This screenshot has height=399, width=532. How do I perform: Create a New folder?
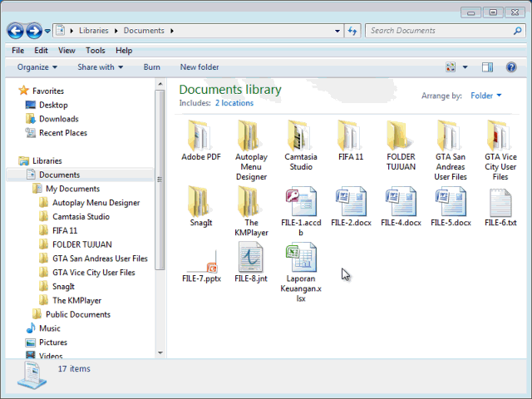click(199, 67)
